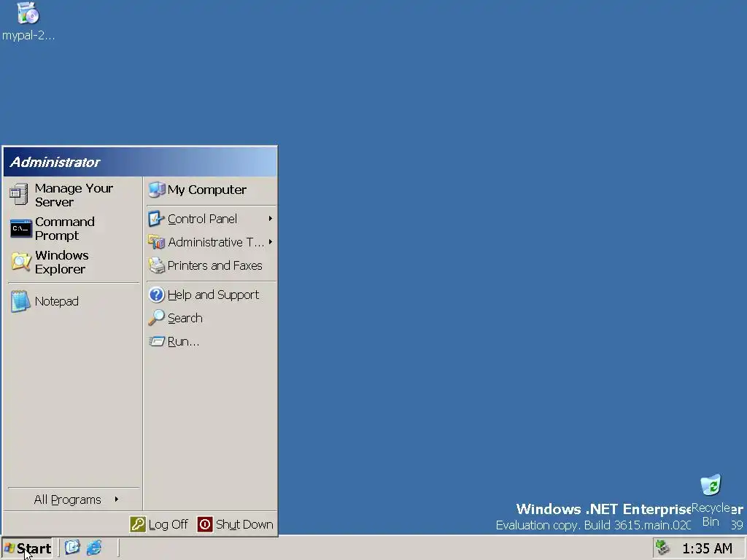Click the Notepad icon in Start menu
The image size is (747, 560).
click(x=20, y=301)
